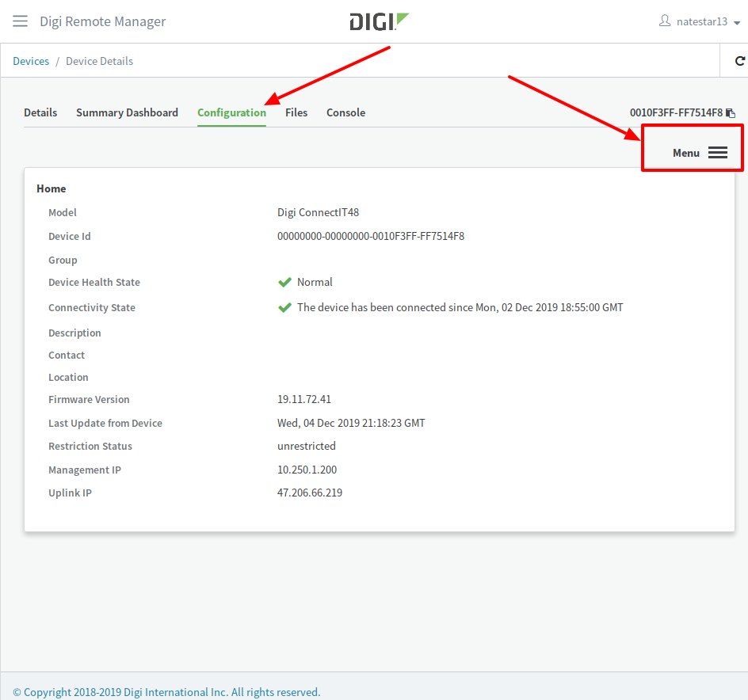Image resolution: width=748 pixels, height=700 pixels.
Task: Open the hamburger navigation menu beside Digi Remote Manager
Action: [x=20, y=21]
